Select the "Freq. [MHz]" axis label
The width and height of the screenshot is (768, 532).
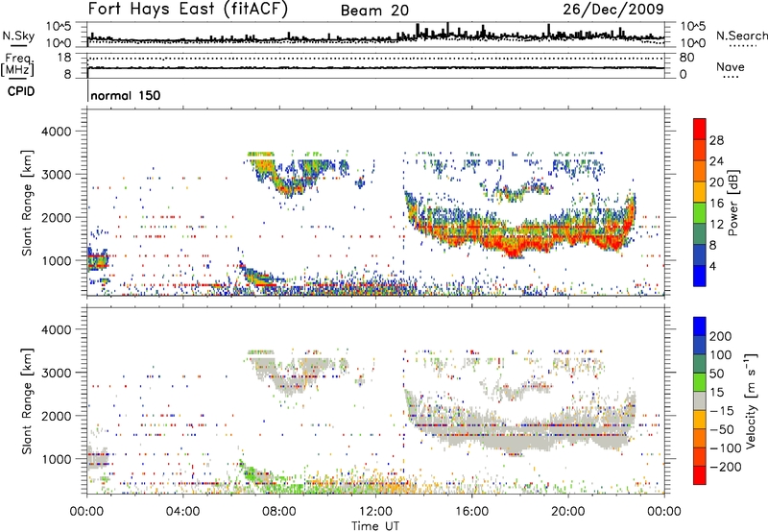point(18,64)
